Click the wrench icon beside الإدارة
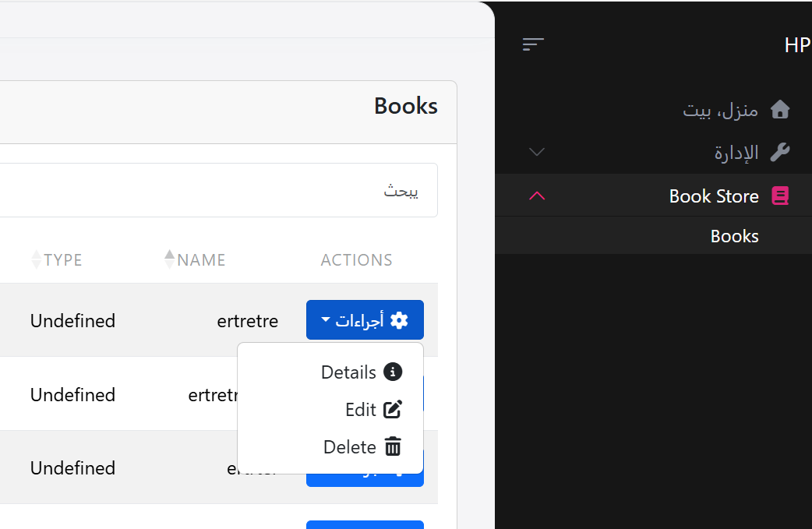812x529 pixels. pyautogui.click(x=780, y=152)
